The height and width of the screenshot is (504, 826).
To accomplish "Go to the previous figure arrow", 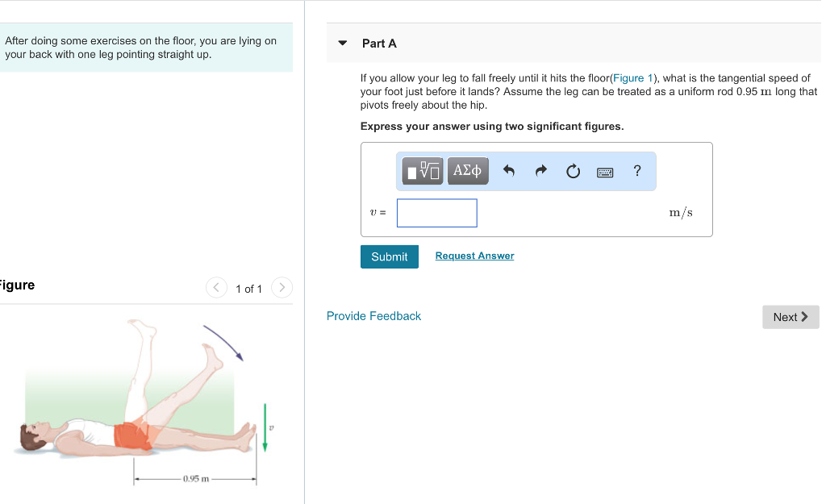I will 216,288.
